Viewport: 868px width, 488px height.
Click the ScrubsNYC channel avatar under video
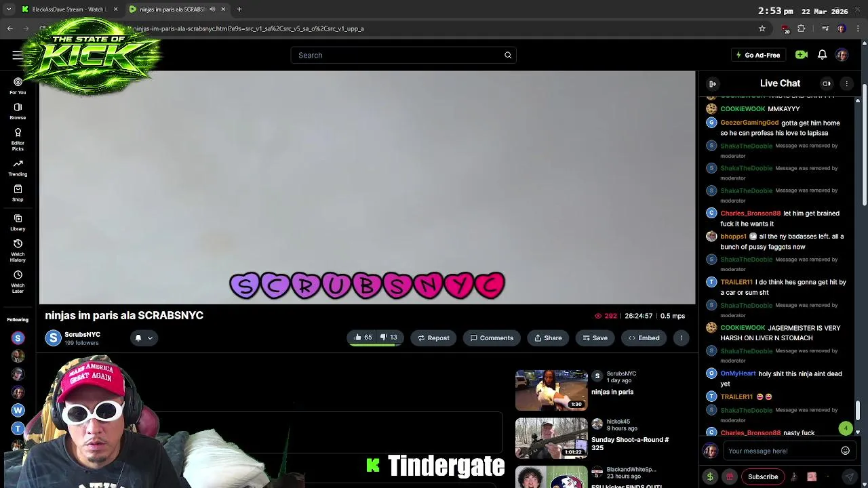coord(53,338)
